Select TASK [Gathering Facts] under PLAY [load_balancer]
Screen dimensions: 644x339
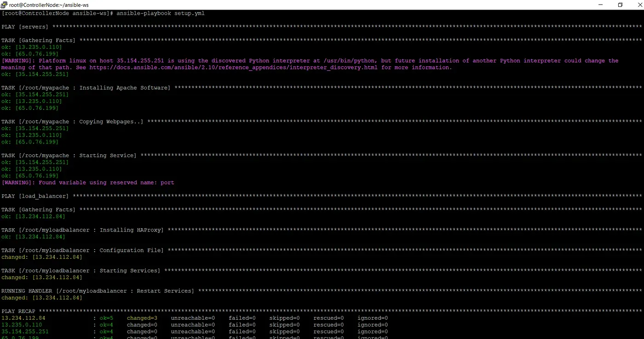point(322,210)
